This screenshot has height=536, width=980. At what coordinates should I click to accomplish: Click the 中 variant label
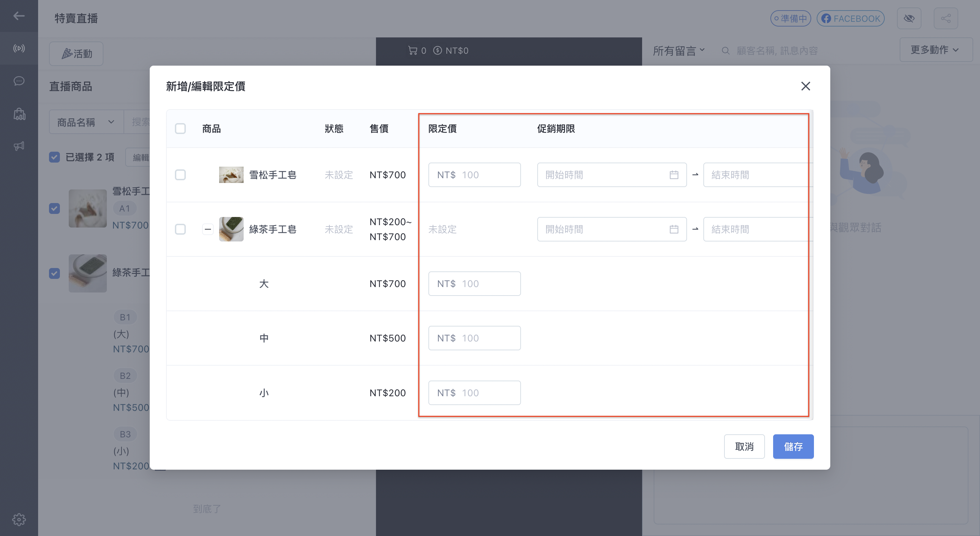(264, 338)
